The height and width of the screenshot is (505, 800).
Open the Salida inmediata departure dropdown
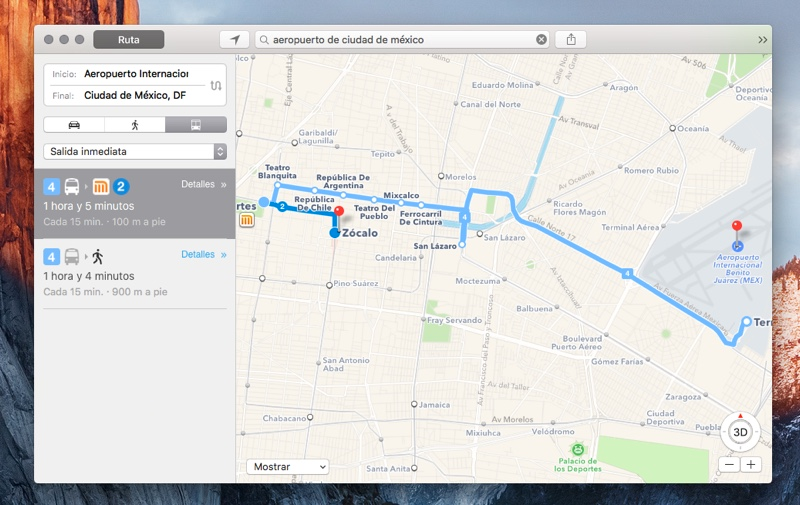click(x=135, y=152)
